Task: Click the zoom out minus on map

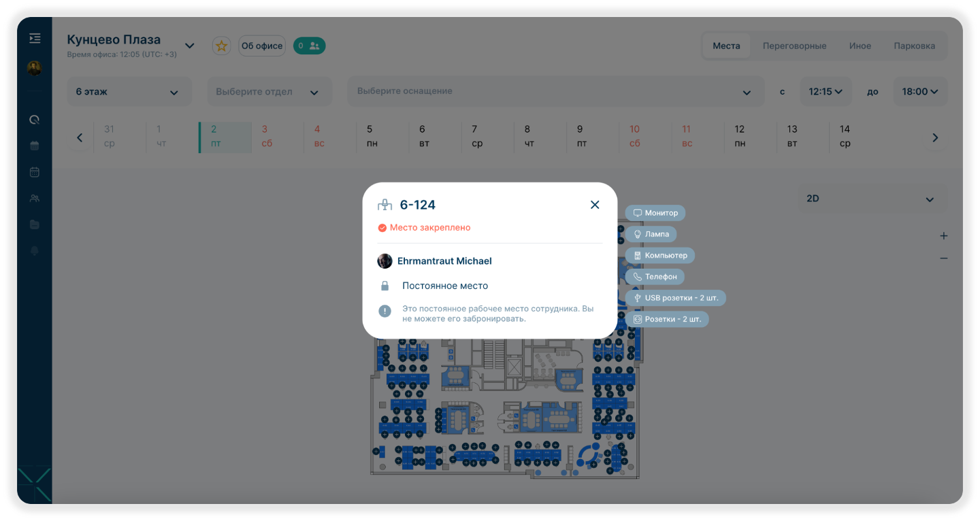Action: tap(943, 258)
